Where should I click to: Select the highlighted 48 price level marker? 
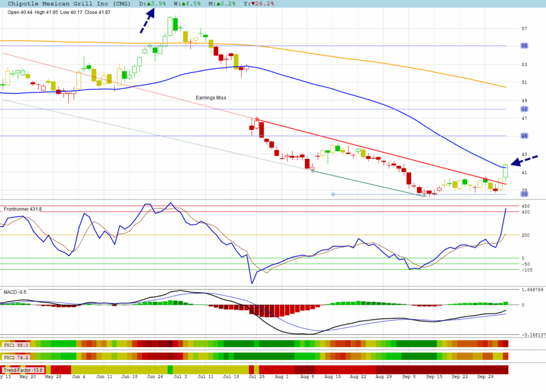[524, 109]
